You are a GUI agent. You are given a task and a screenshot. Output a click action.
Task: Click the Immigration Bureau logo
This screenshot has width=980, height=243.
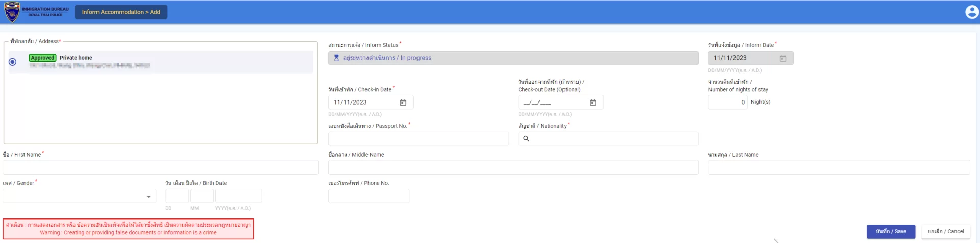pos(12,12)
